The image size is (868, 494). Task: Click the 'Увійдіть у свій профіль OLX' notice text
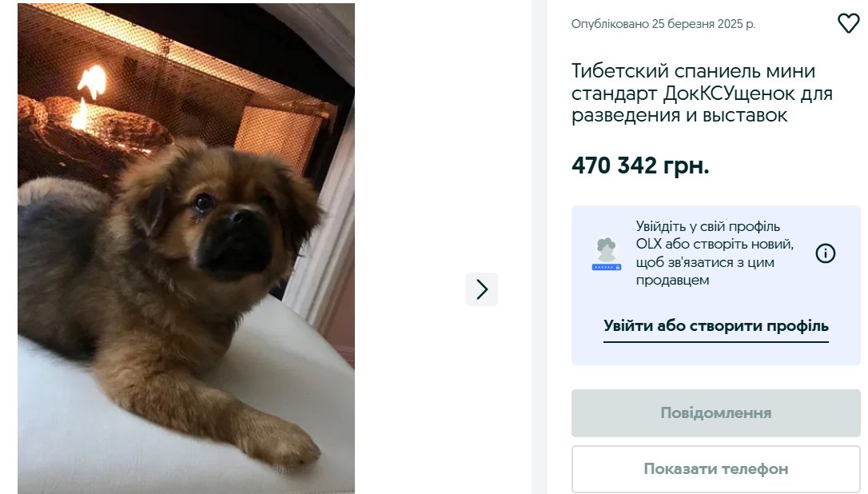714,253
